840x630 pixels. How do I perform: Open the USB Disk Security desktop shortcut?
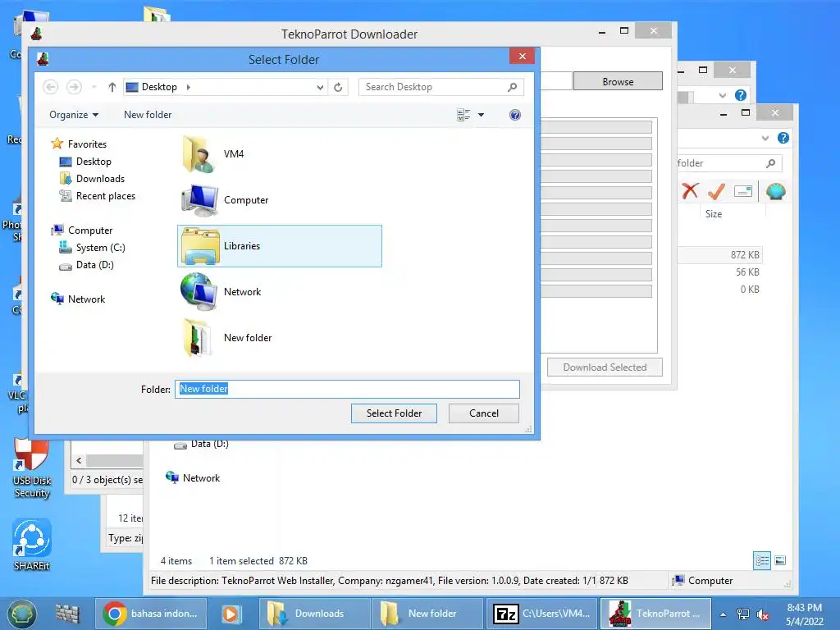pos(32,468)
